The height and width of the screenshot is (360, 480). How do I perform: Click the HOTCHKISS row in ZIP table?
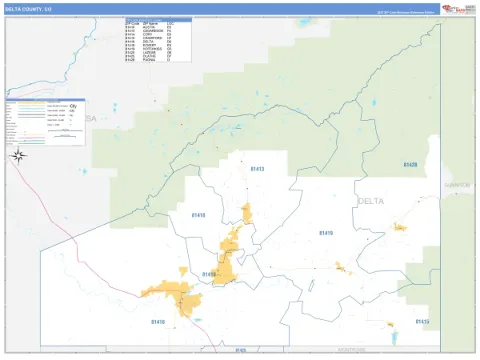[158, 49]
